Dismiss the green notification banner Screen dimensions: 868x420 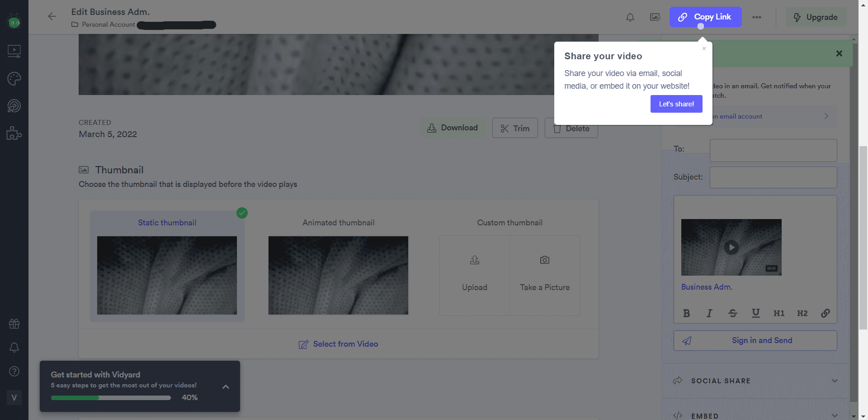839,53
